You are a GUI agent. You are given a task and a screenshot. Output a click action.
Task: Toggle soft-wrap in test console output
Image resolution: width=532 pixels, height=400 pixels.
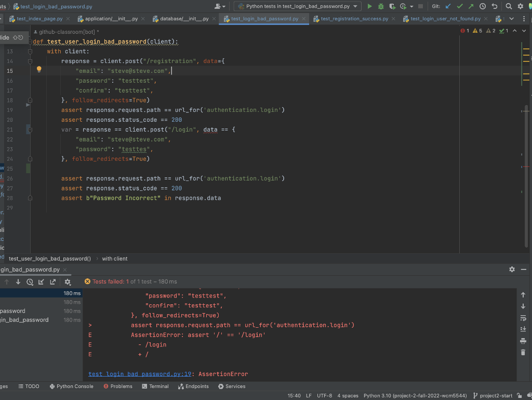tap(523, 318)
